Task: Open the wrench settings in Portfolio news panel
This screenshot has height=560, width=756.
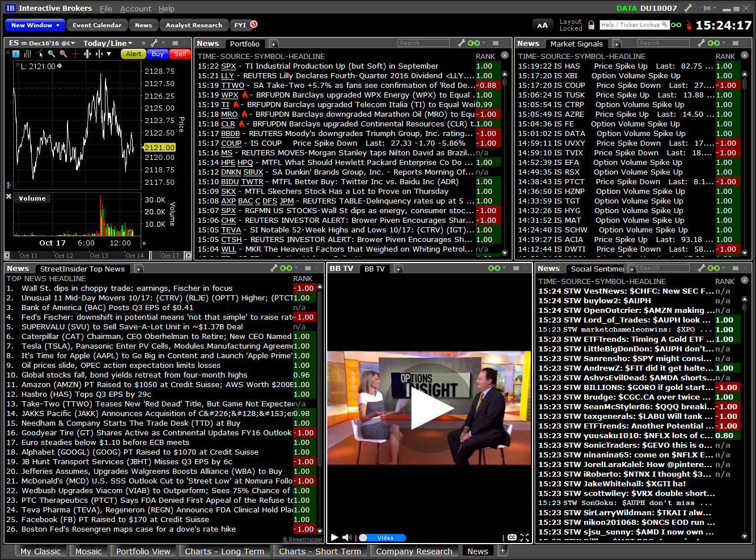Action: coord(461,44)
